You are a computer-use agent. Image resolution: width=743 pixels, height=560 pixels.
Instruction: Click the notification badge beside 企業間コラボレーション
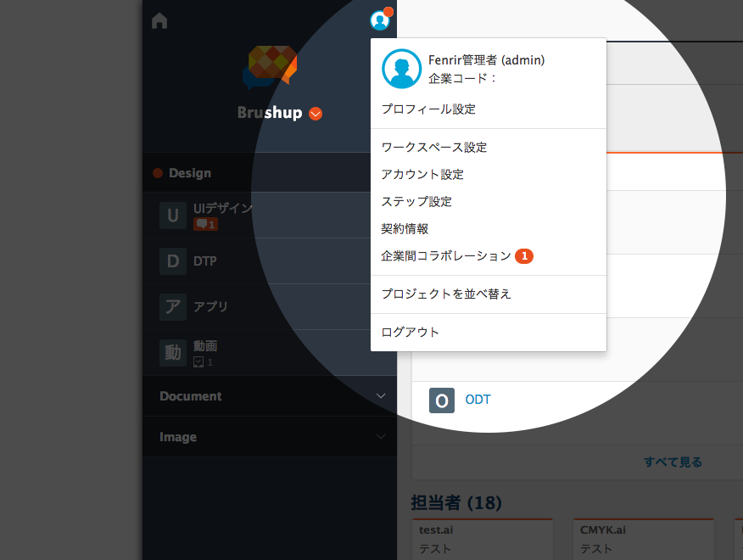[x=524, y=256]
